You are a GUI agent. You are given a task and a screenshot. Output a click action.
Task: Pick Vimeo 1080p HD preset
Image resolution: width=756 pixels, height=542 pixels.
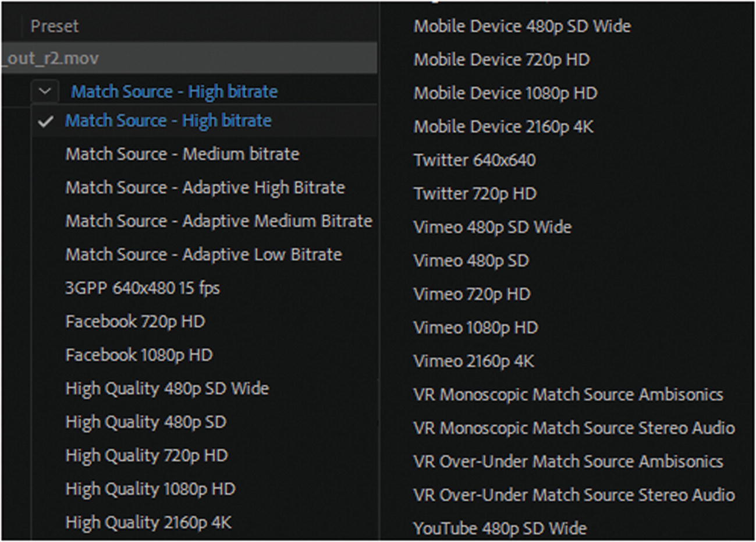(475, 328)
